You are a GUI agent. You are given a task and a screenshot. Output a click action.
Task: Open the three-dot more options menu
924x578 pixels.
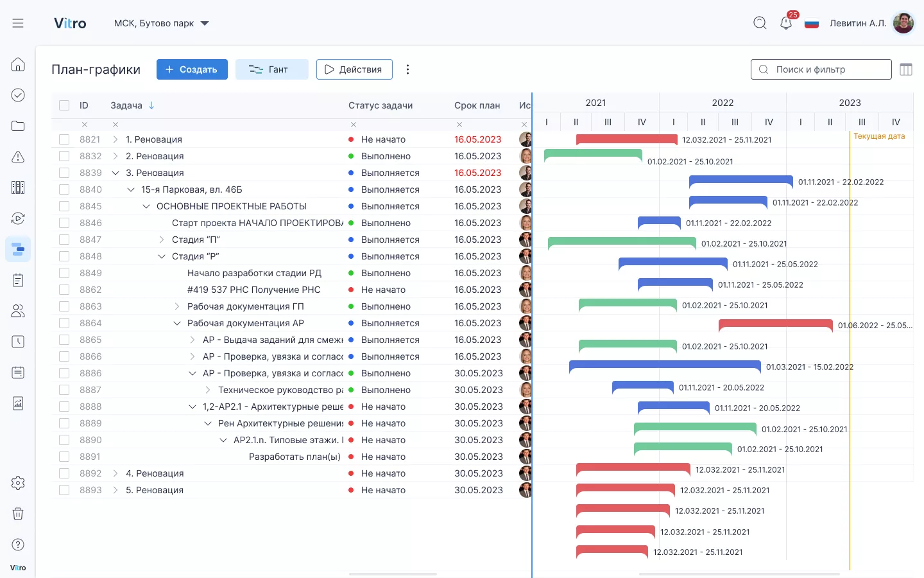pyautogui.click(x=407, y=69)
